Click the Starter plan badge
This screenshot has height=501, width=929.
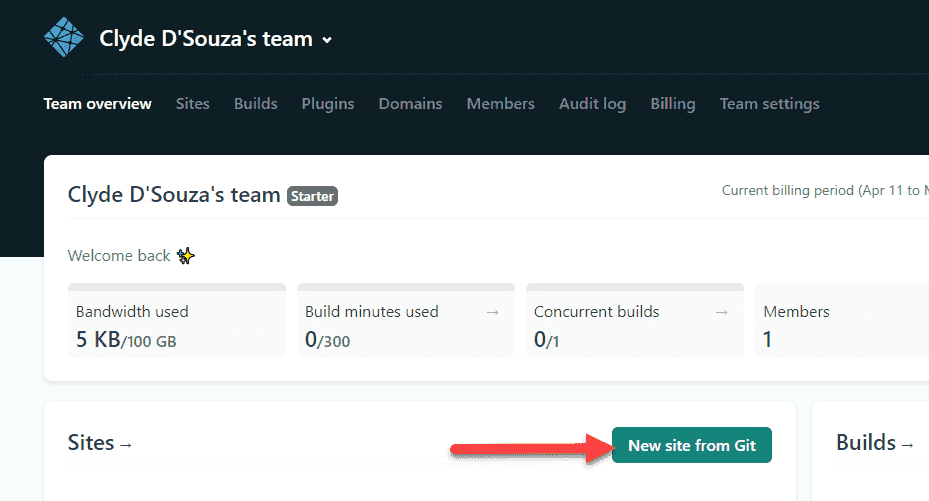point(312,196)
